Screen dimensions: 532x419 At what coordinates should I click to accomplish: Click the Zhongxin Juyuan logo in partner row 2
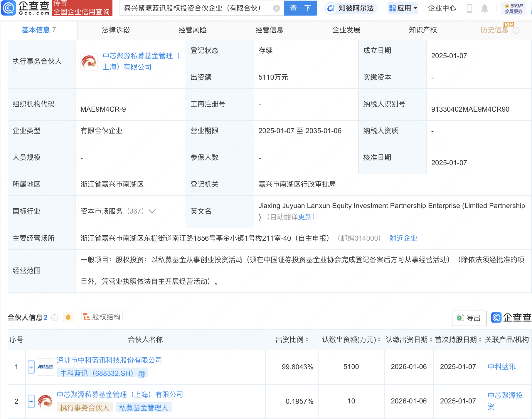pyautogui.click(x=46, y=401)
